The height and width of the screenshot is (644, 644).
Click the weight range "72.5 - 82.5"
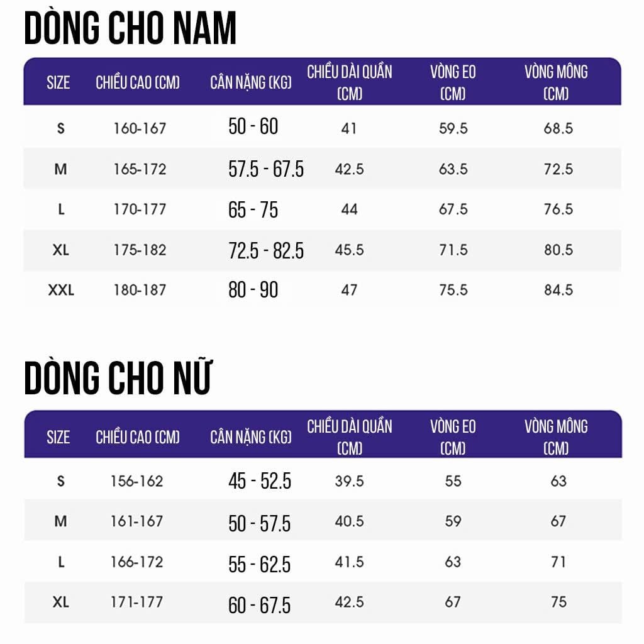pos(266,250)
